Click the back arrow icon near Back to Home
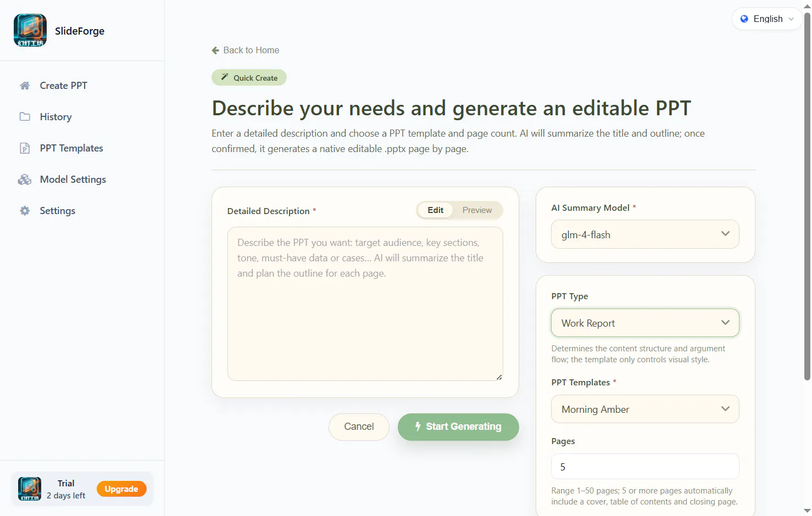 pos(215,51)
